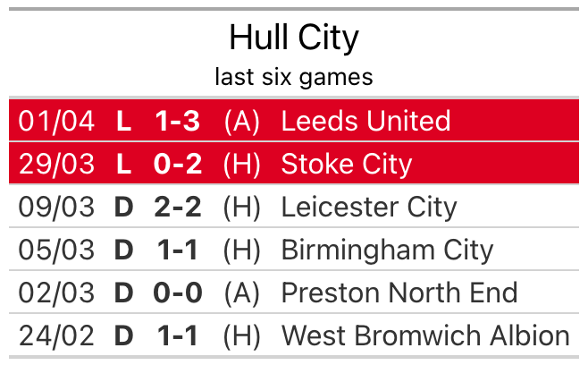Screen dimensions: 588x365
Task: Click the 0-2 score against Stoke
Action: pos(178,164)
